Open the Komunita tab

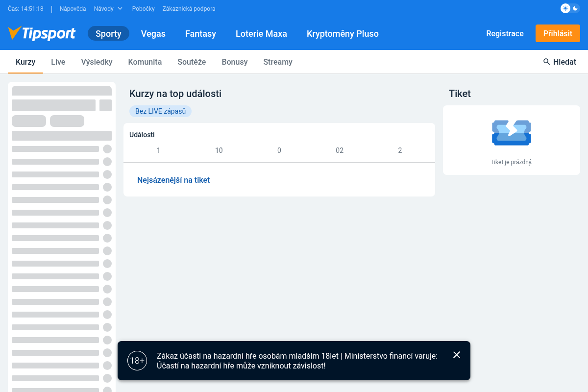pyautogui.click(x=145, y=62)
